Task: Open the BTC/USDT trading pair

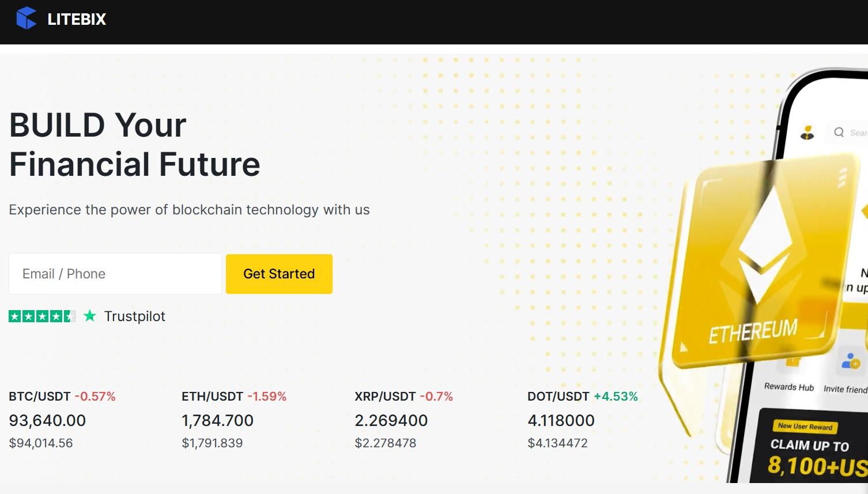Action: 39,397
